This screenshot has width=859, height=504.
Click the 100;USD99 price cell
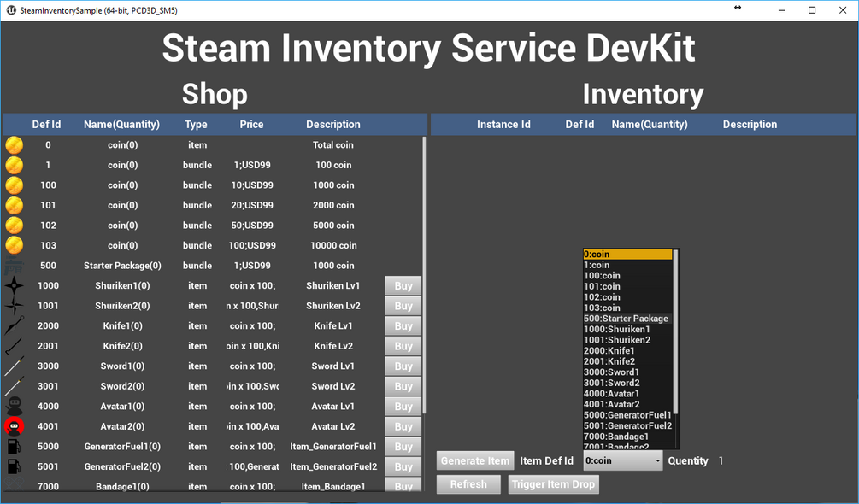point(252,246)
